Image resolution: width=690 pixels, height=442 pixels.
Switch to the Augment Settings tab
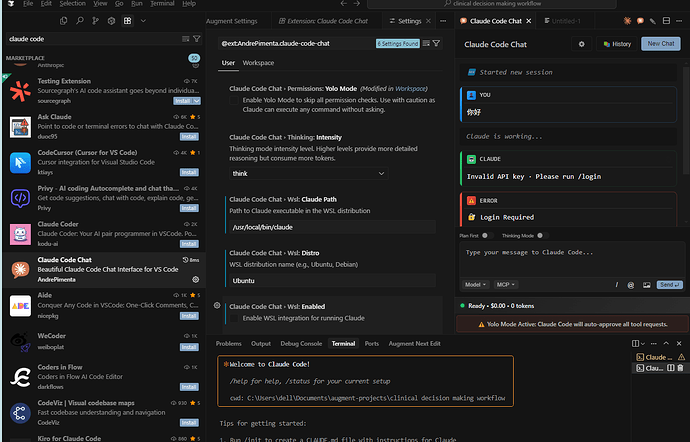pos(232,21)
